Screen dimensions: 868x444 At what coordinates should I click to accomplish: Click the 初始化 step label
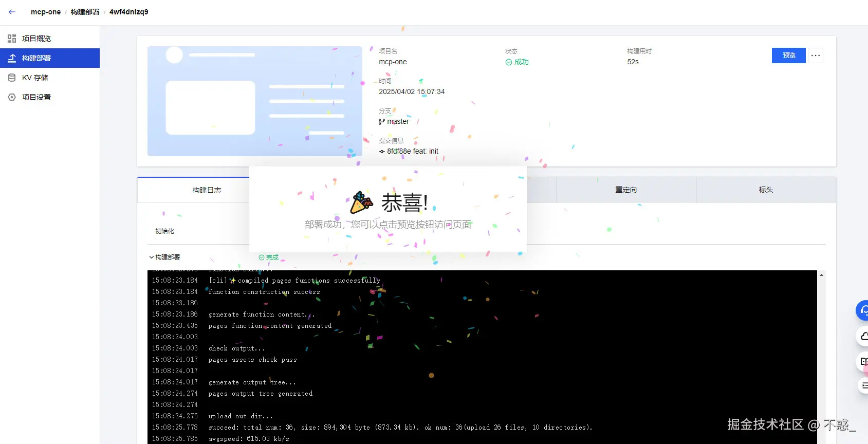click(164, 231)
